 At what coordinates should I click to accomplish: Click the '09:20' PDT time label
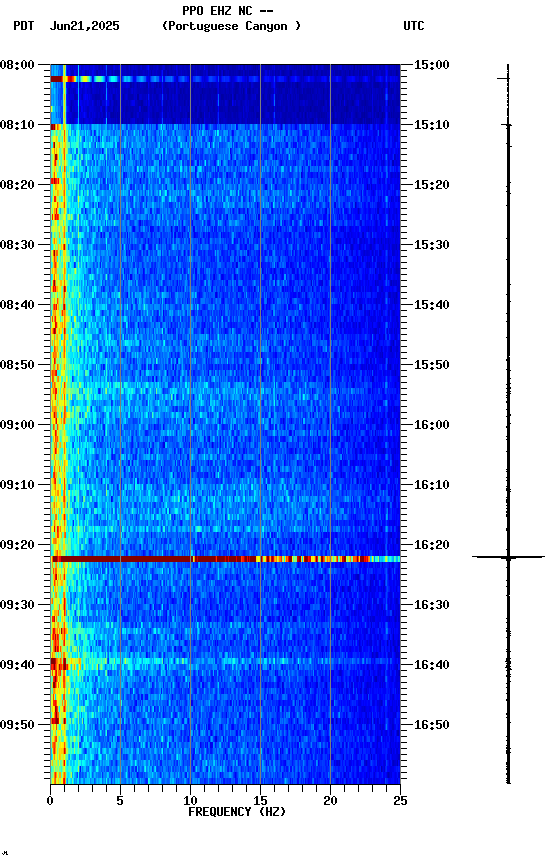coord(17,545)
